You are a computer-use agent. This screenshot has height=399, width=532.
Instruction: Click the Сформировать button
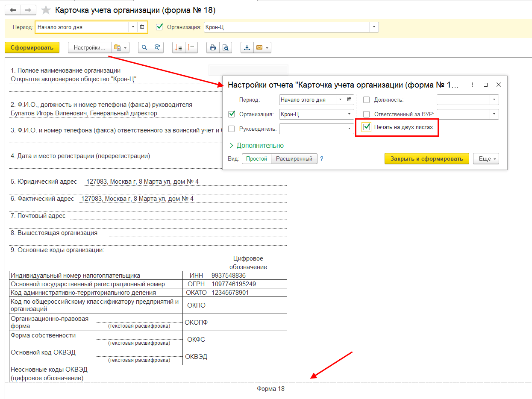click(x=32, y=47)
